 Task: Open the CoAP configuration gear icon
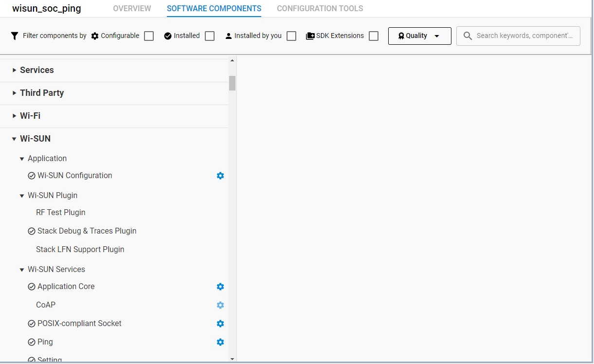220,305
